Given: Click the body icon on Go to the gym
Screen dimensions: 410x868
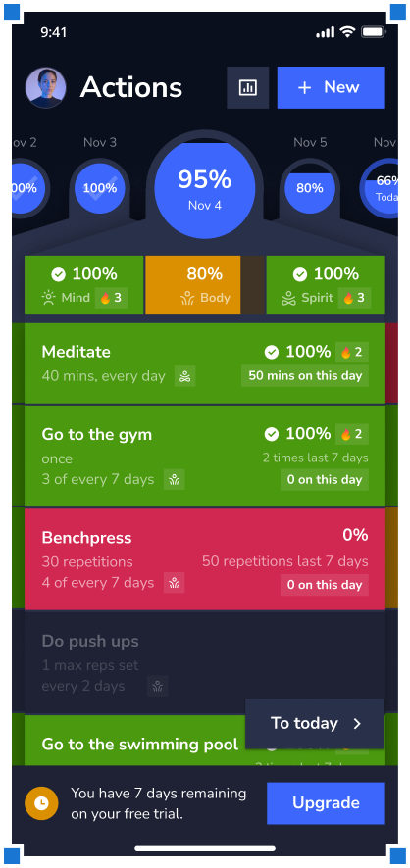Looking at the screenshot, I should coord(175,479).
